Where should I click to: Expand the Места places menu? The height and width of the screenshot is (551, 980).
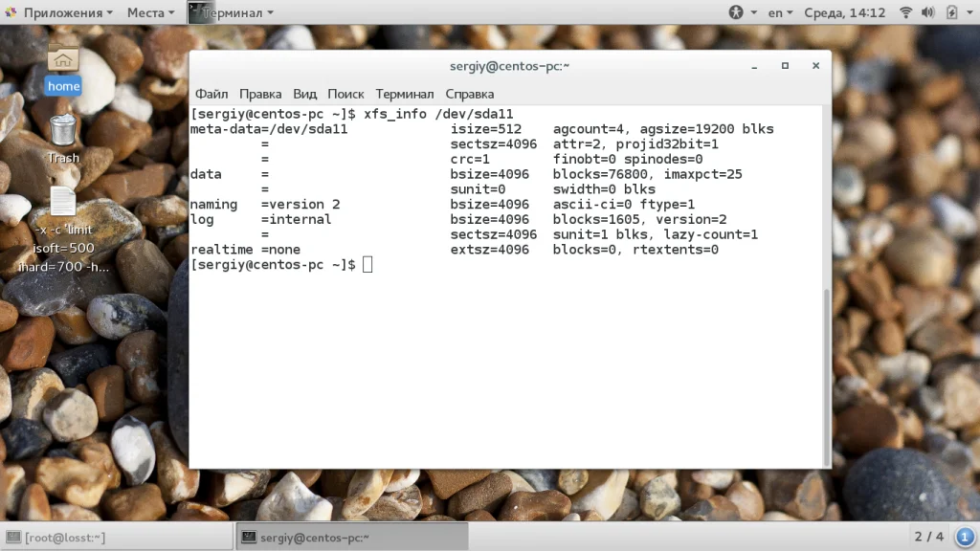point(150,12)
